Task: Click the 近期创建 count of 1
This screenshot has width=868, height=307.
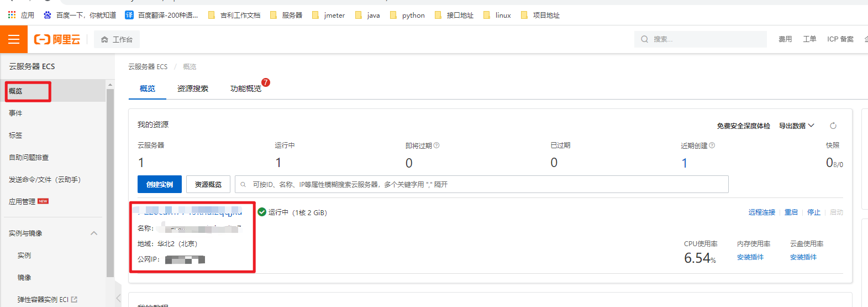Action: (x=684, y=163)
